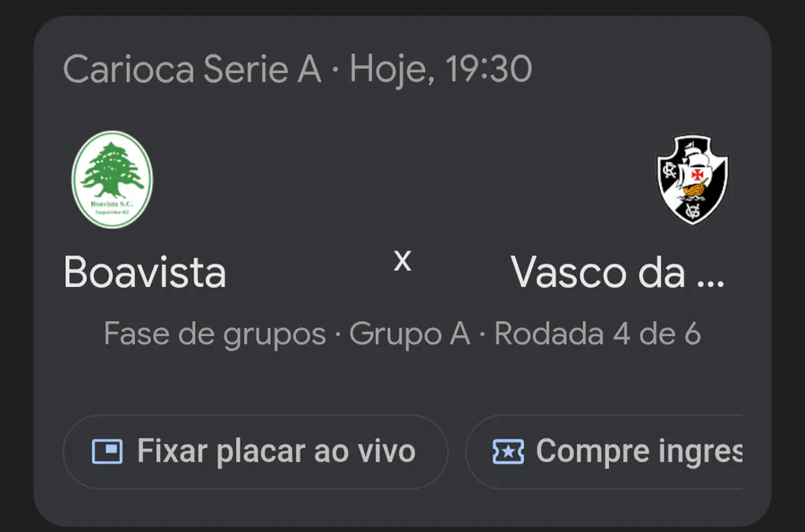Open the Boavista team name
Screen dimensions: 805x532
[145, 273]
